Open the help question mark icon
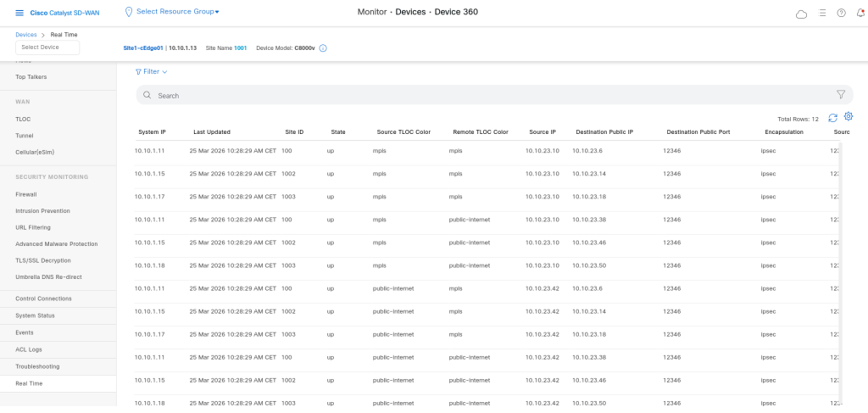Screen dimensions: 868x413 842,13
